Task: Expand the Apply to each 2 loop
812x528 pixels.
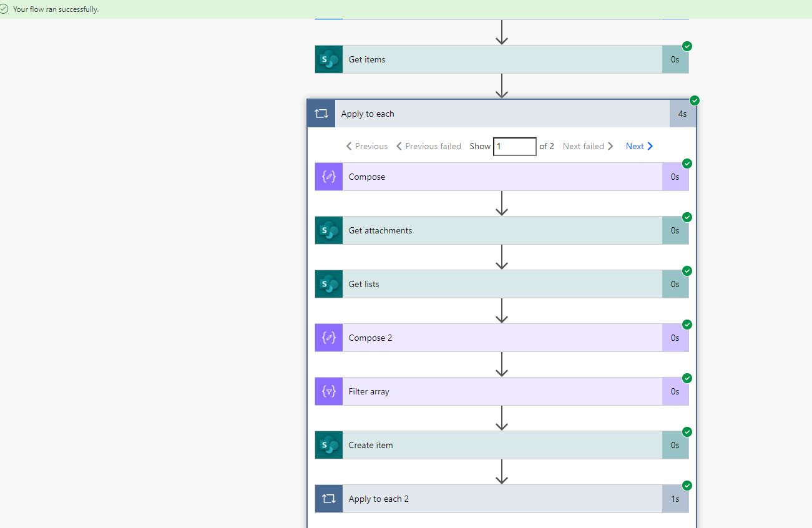Action: coord(502,499)
